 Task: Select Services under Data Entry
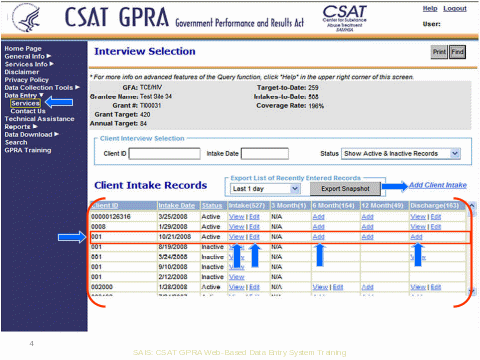click(25, 103)
